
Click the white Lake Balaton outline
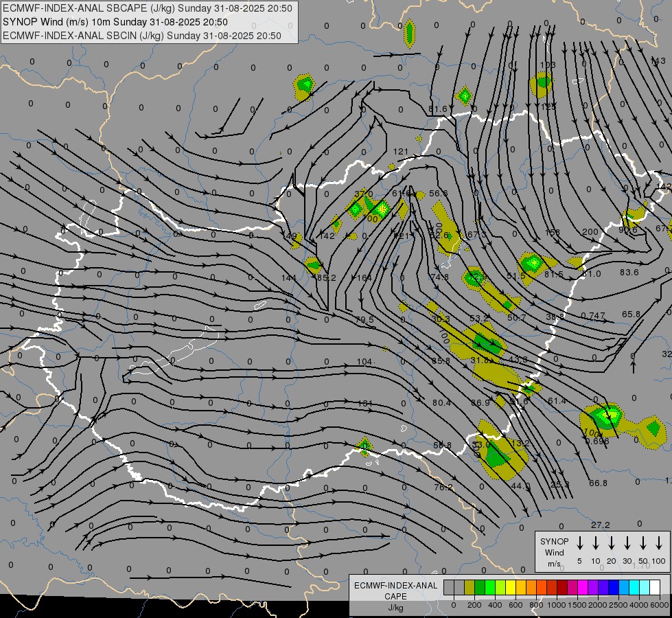(174, 351)
